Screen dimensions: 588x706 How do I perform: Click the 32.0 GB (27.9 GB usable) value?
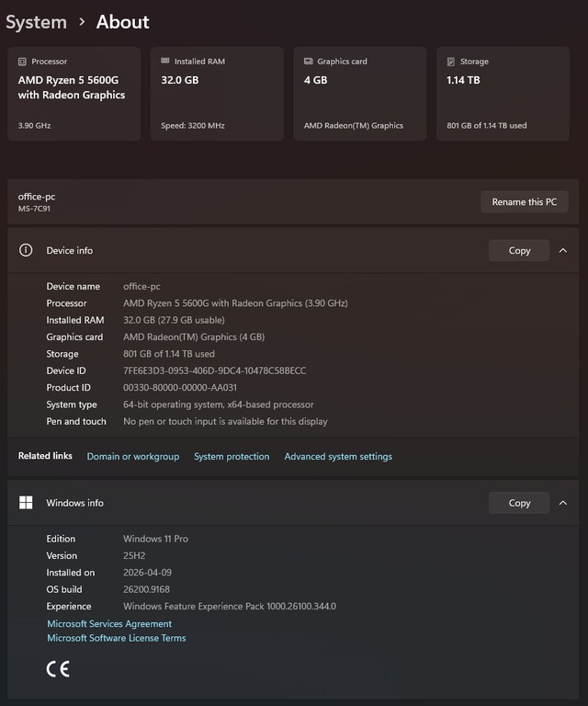pyautogui.click(x=174, y=320)
